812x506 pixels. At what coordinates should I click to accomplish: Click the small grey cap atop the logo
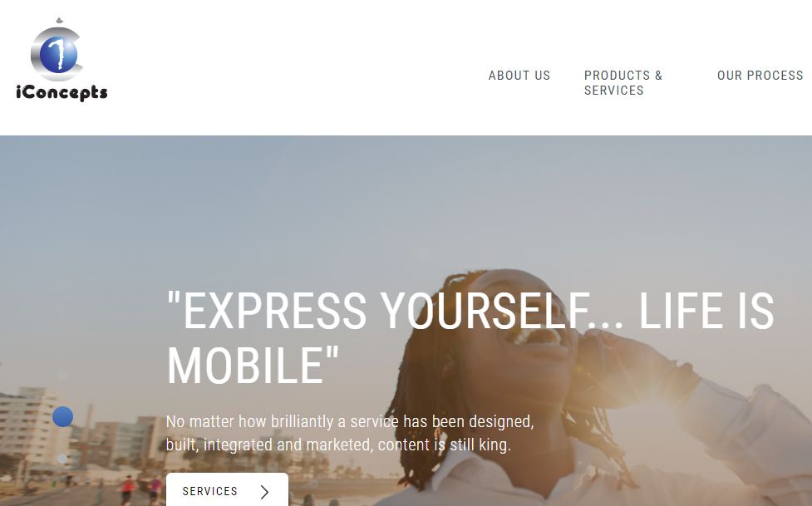coord(60,21)
